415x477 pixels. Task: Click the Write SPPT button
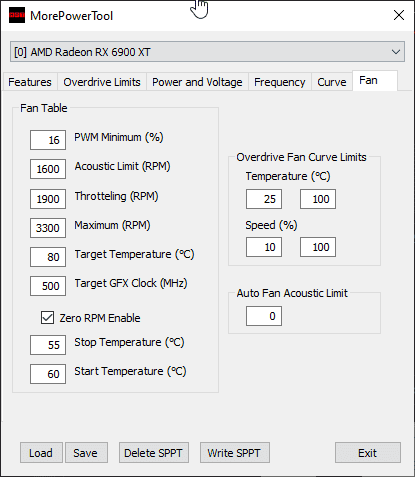[235, 453]
